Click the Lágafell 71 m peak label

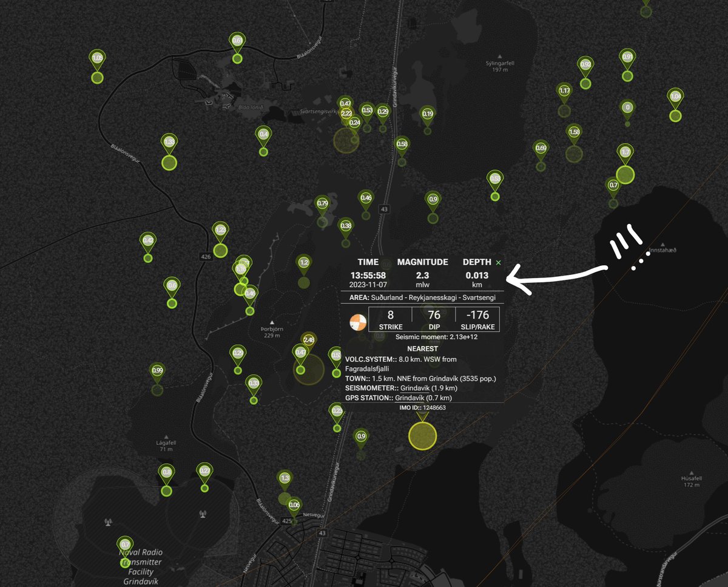166,446
